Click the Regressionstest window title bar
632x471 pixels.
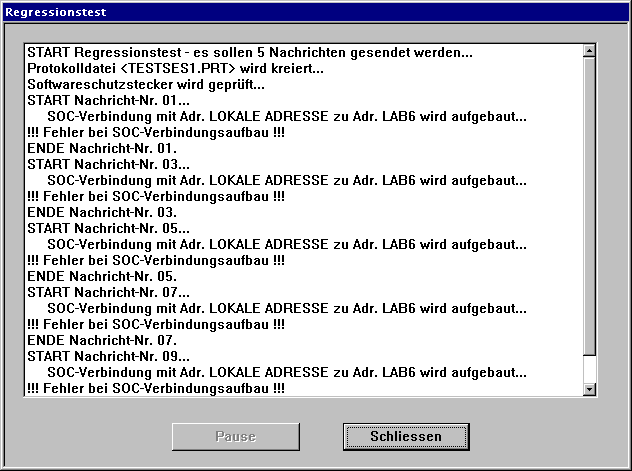click(x=316, y=12)
